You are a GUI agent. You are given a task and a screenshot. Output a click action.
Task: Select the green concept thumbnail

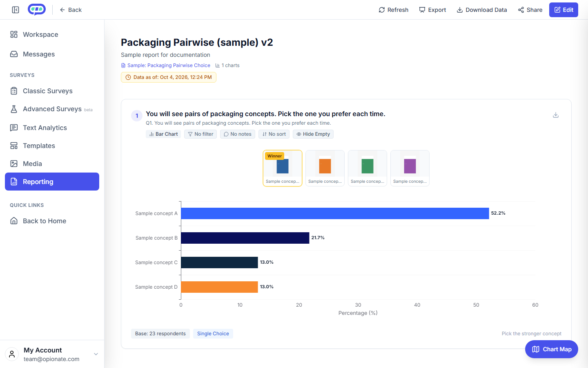point(367,168)
